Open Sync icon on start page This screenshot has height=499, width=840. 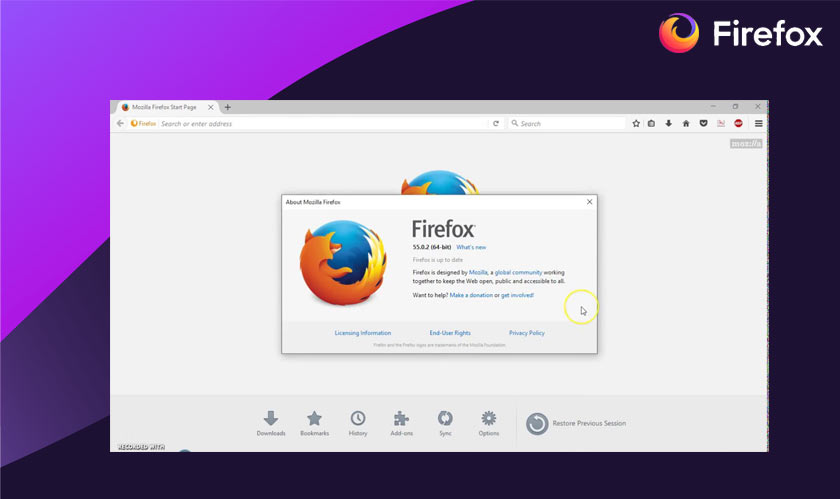click(445, 423)
